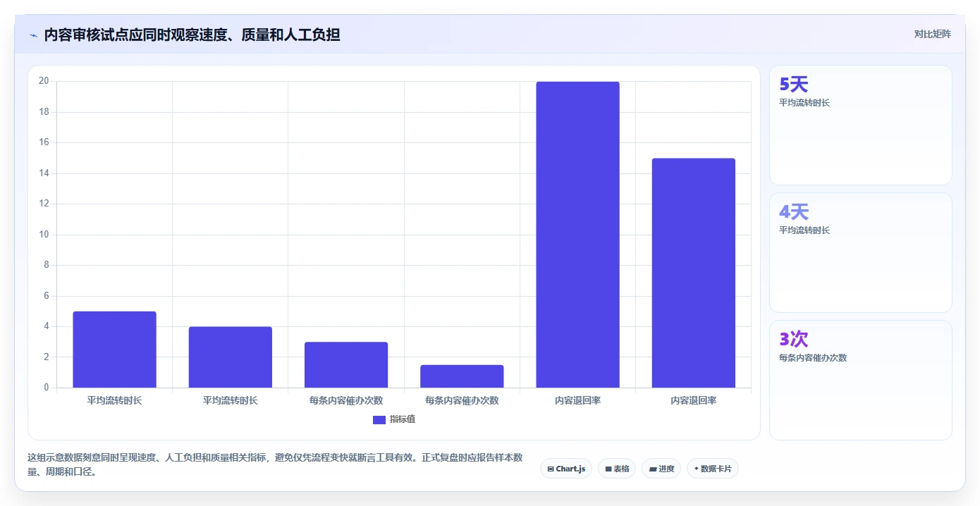Select the 平均流转时长 bar with value 4
The image size is (980, 506).
[231, 357]
